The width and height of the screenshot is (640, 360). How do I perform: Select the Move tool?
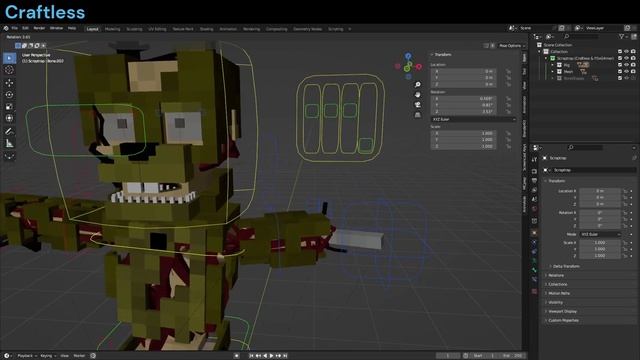coord(9,83)
